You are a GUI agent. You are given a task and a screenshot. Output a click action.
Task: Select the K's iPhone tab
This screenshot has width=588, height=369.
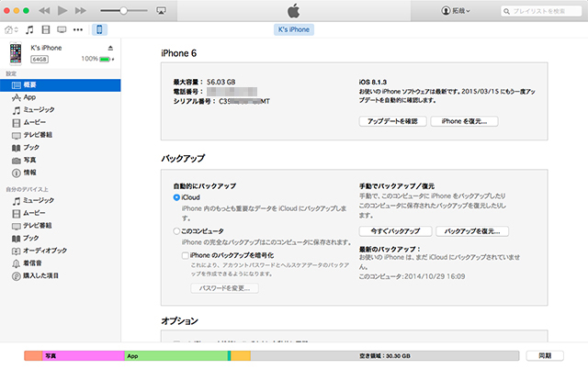pos(294,29)
